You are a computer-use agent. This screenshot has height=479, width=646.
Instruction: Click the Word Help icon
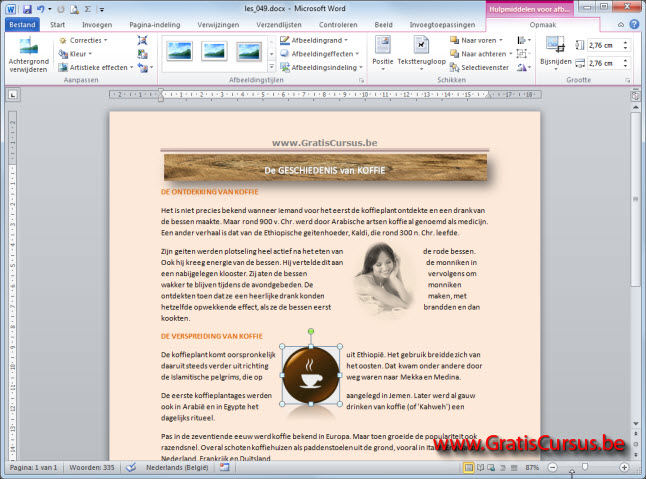[x=634, y=24]
